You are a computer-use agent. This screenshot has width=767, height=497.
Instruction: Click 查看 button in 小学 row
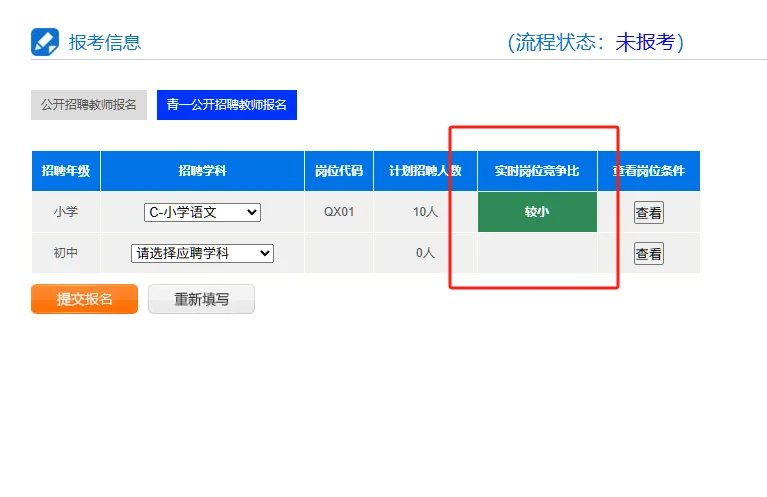[x=649, y=212]
